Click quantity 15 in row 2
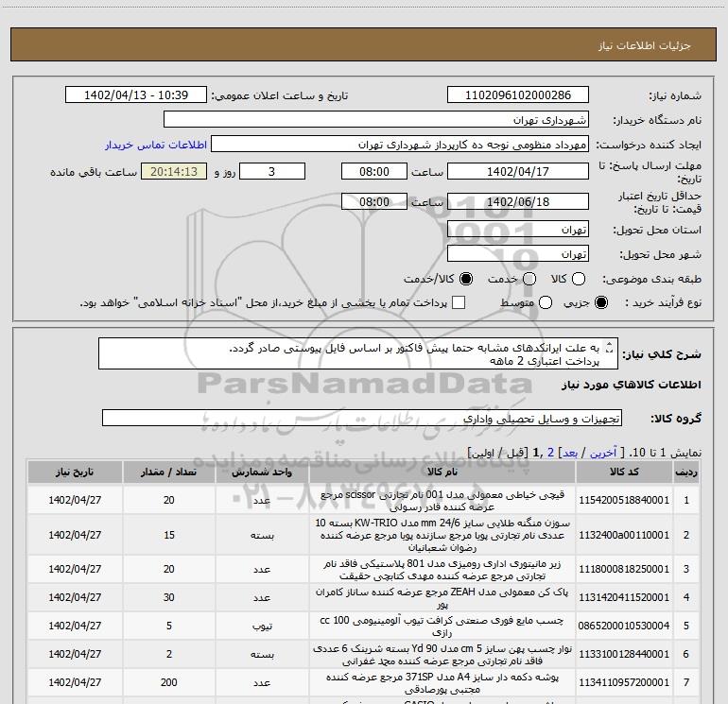Image resolution: width=728 pixels, height=704 pixels. point(168,535)
